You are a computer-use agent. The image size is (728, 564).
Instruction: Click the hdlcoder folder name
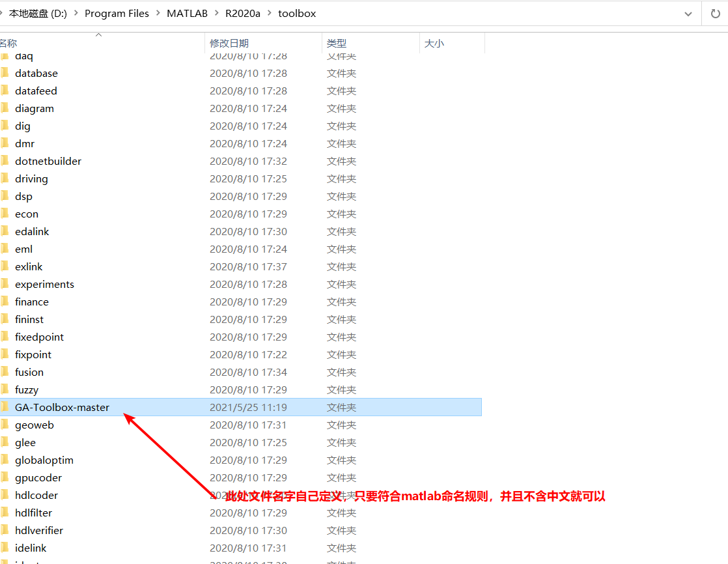point(36,496)
